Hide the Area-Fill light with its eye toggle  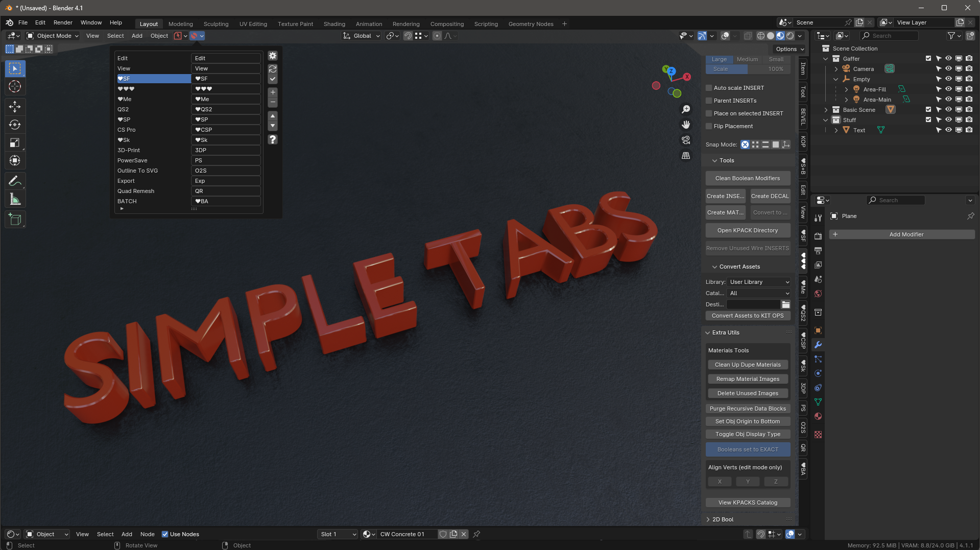pyautogui.click(x=948, y=89)
